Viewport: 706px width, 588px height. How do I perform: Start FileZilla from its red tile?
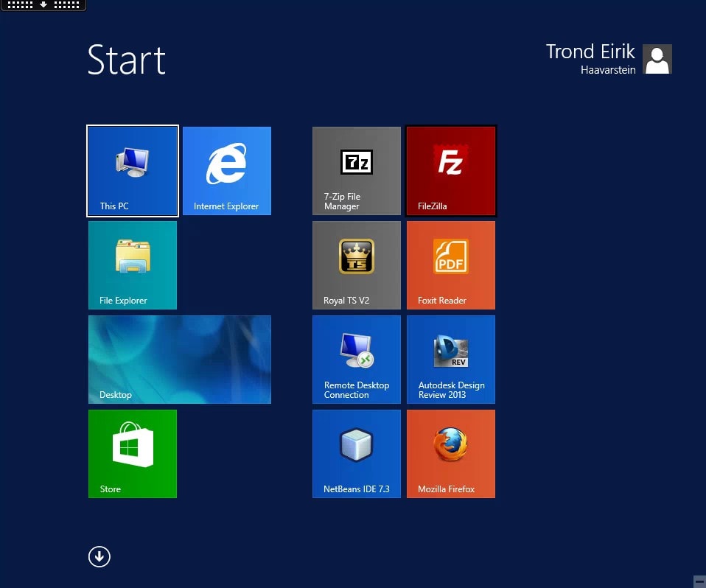click(451, 171)
